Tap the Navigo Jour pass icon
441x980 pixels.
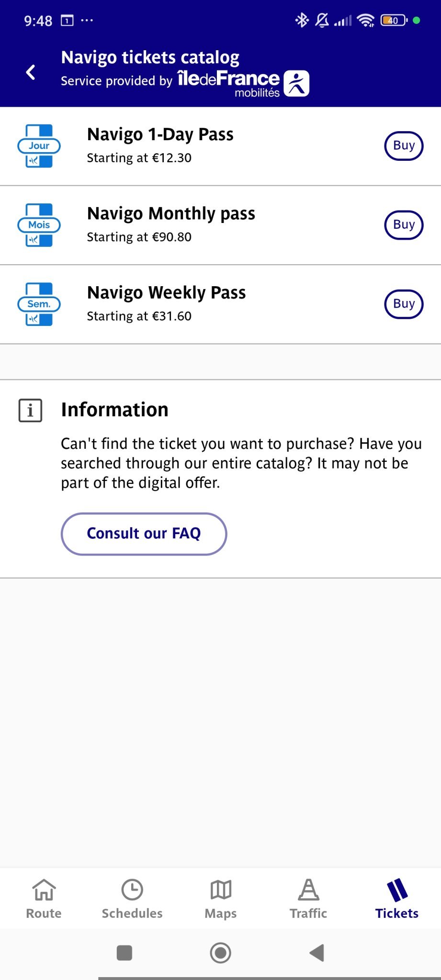coord(39,146)
